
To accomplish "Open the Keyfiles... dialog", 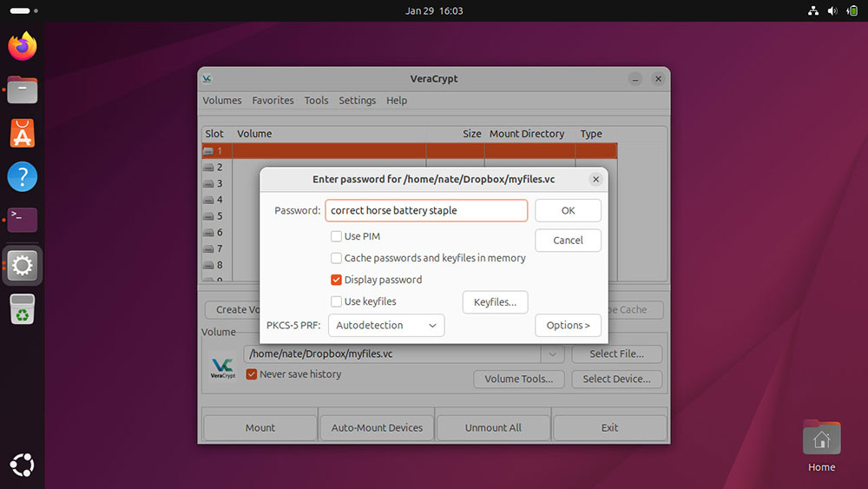I will coord(495,301).
